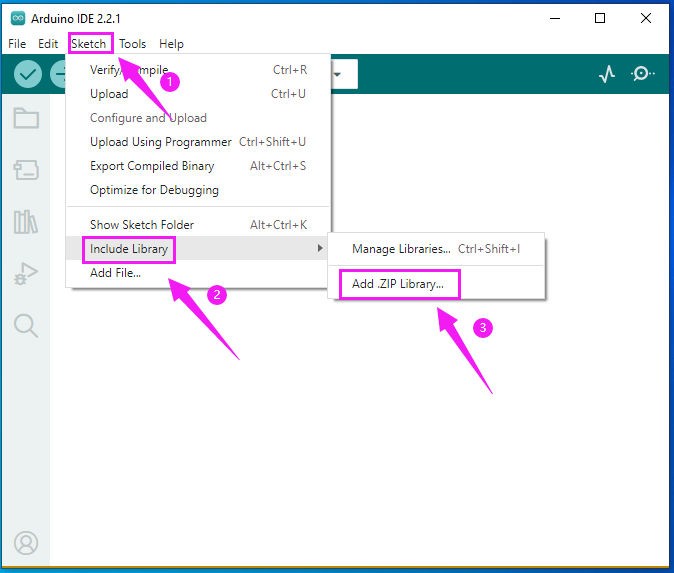Choose Show Sketch Folder
The width and height of the screenshot is (674, 573).
198,225
